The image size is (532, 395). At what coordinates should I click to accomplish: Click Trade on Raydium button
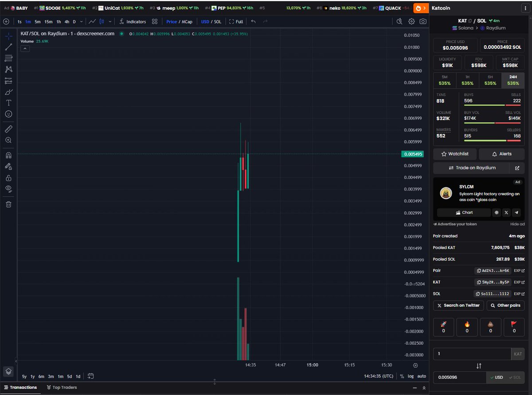pos(472,168)
